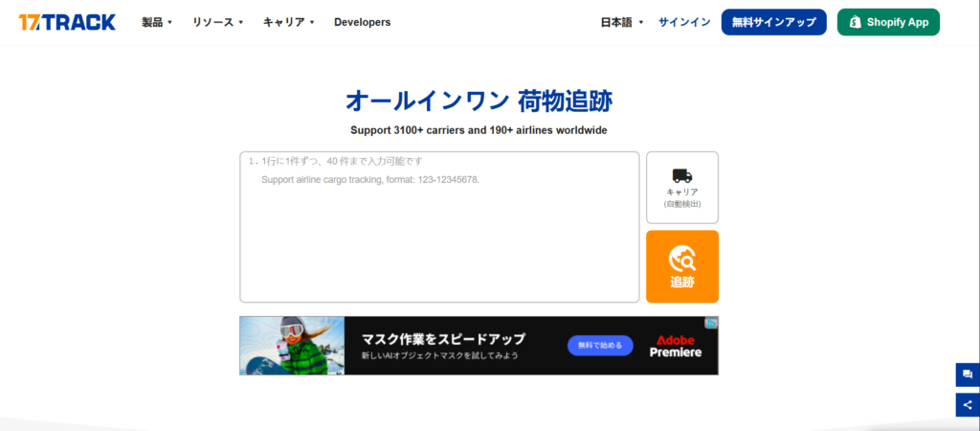Click the snowboarder image in the ad banner
This screenshot has width=980, height=431.
[x=291, y=346]
